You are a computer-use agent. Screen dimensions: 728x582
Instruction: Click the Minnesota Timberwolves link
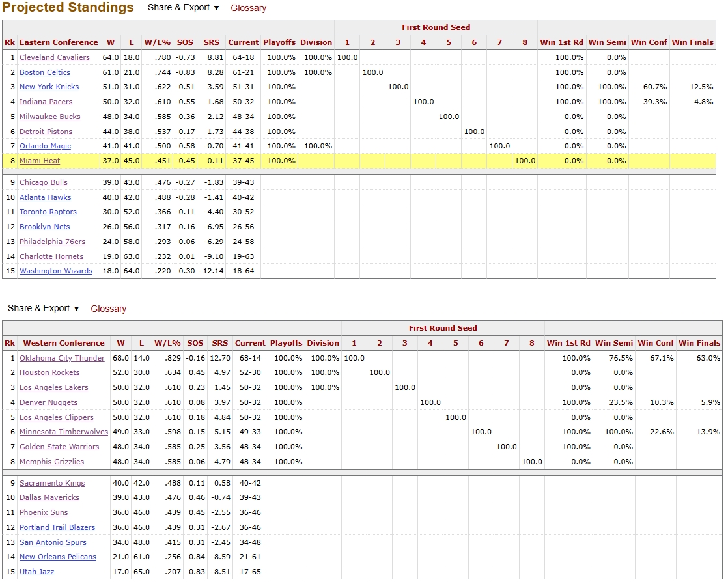point(64,432)
